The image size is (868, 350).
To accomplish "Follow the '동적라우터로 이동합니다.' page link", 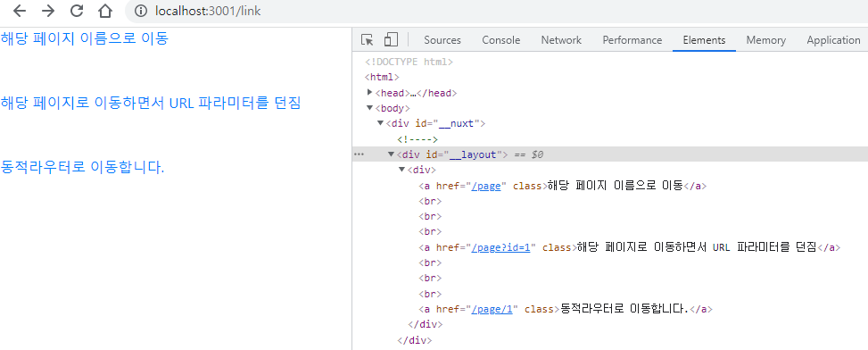I will 82,167.
